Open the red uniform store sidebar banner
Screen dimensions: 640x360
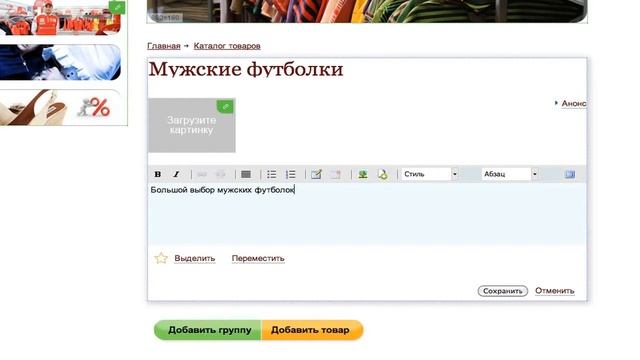[60, 18]
